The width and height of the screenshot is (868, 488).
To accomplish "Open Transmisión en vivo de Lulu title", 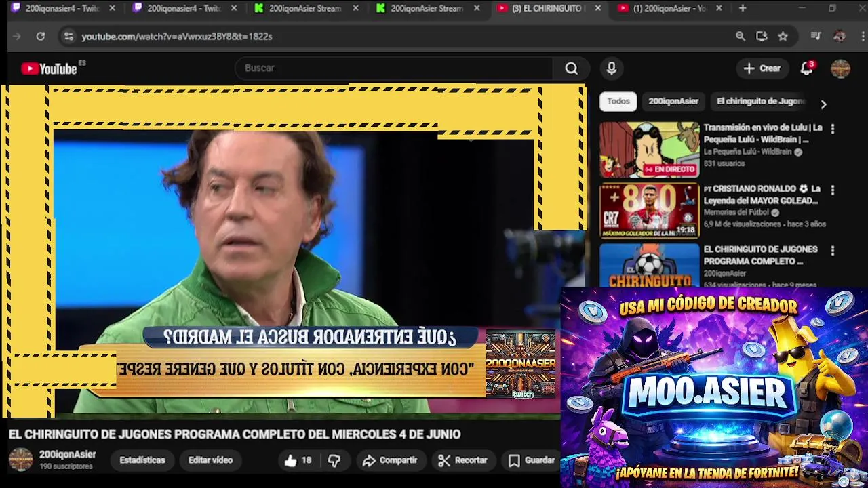I will [763, 134].
